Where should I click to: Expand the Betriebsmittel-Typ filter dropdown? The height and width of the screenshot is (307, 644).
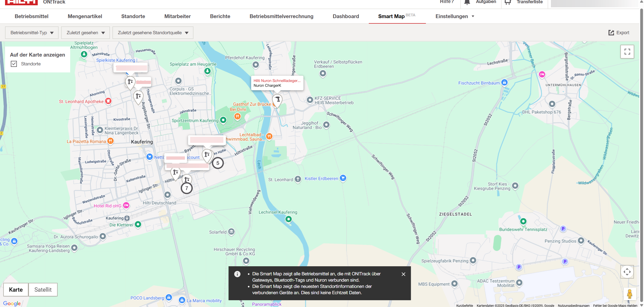[x=32, y=33]
